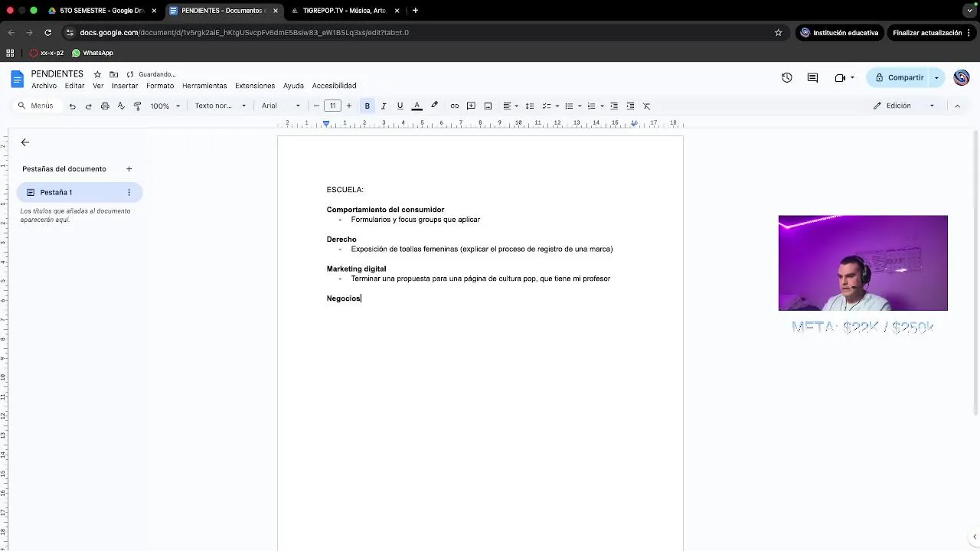Image resolution: width=980 pixels, height=551 pixels.
Task: Open the Editar menu
Action: point(74,86)
